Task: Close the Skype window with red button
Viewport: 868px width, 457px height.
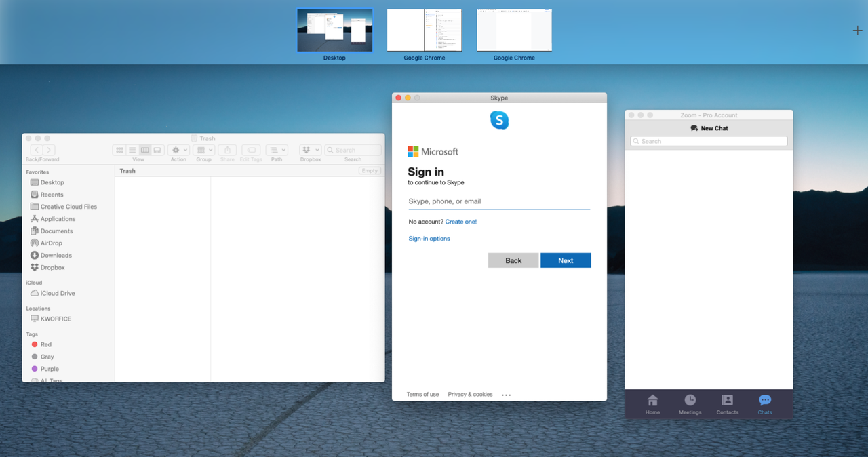Action: [x=398, y=98]
